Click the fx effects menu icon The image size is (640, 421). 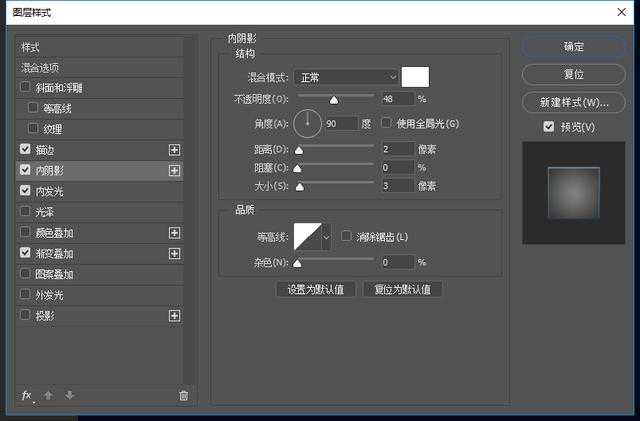point(28,395)
